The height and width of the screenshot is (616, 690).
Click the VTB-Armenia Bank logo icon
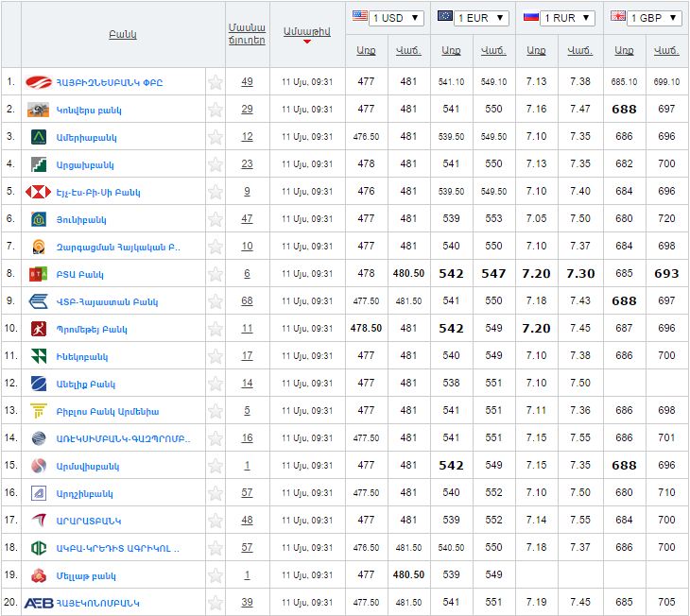[39, 301]
